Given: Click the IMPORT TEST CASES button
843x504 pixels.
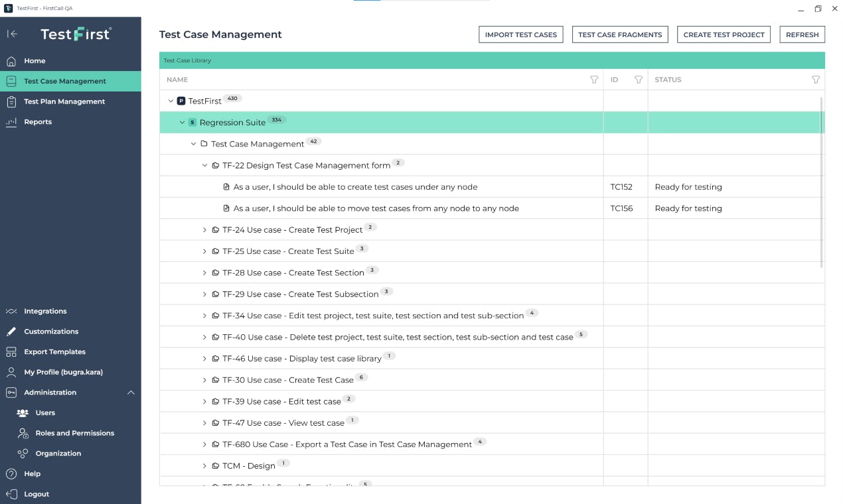Looking at the screenshot, I should [x=521, y=34].
